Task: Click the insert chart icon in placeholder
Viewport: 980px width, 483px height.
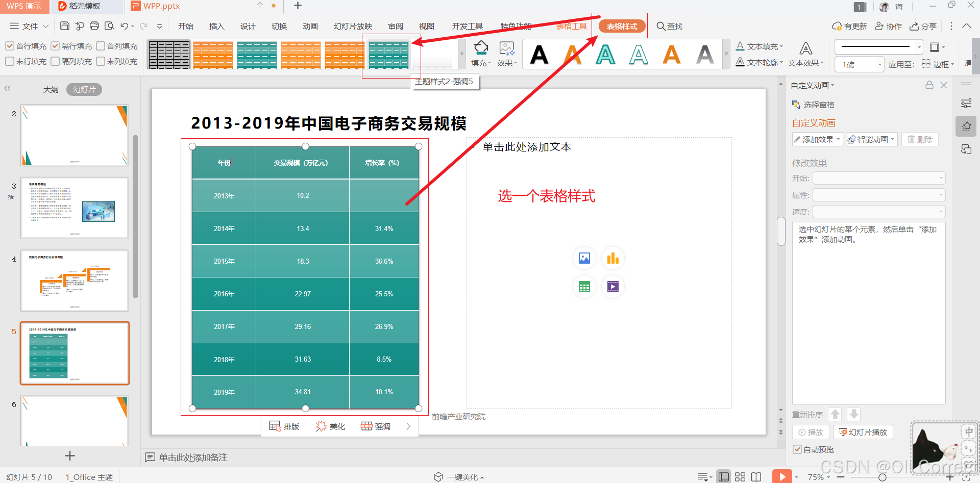Action: [613, 258]
